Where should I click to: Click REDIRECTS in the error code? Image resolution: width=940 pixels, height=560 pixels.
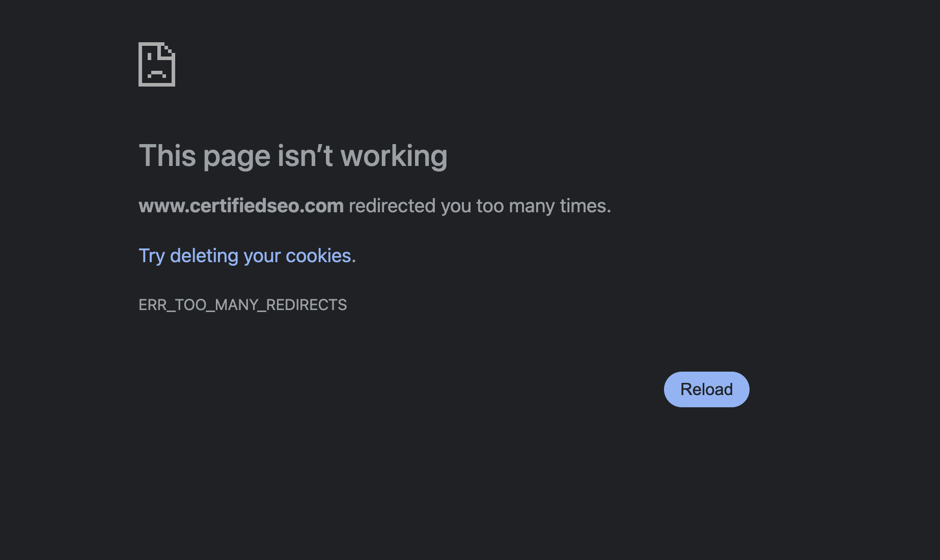pyautogui.click(x=307, y=305)
